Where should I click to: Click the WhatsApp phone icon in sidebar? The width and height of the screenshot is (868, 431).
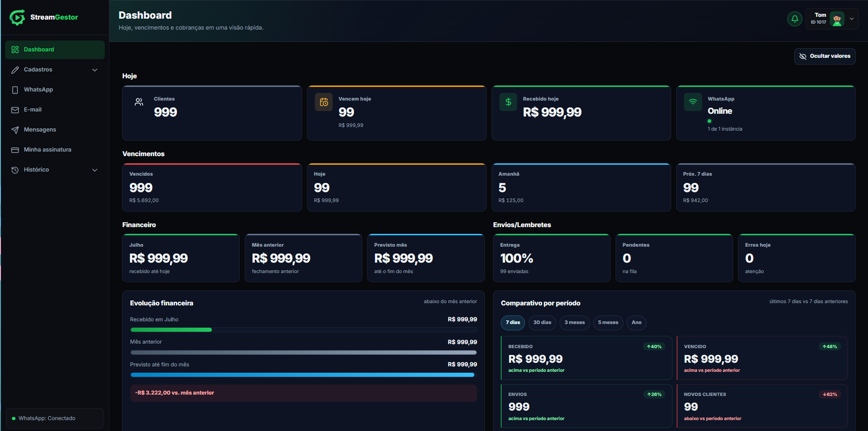[x=15, y=90]
